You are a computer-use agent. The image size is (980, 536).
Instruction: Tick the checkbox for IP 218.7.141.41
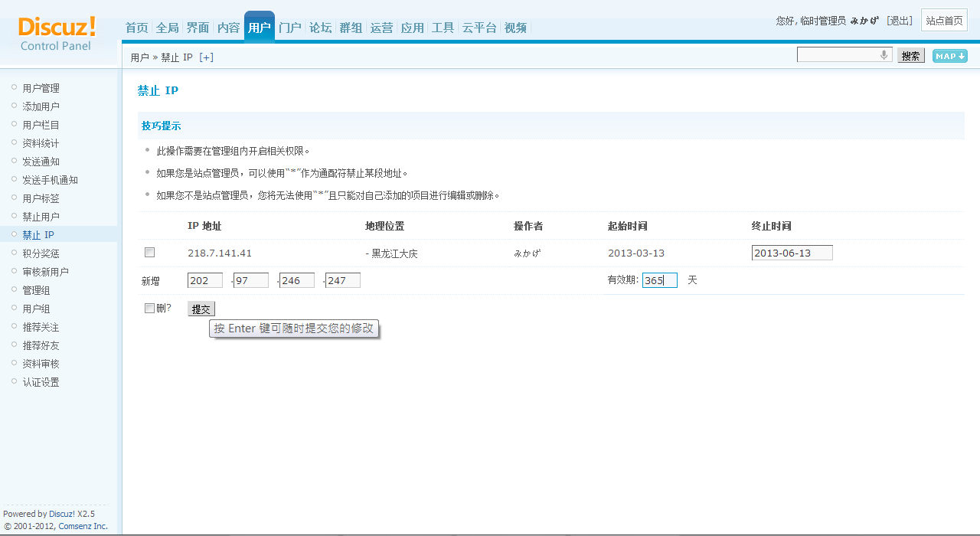[x=149, y=253]
